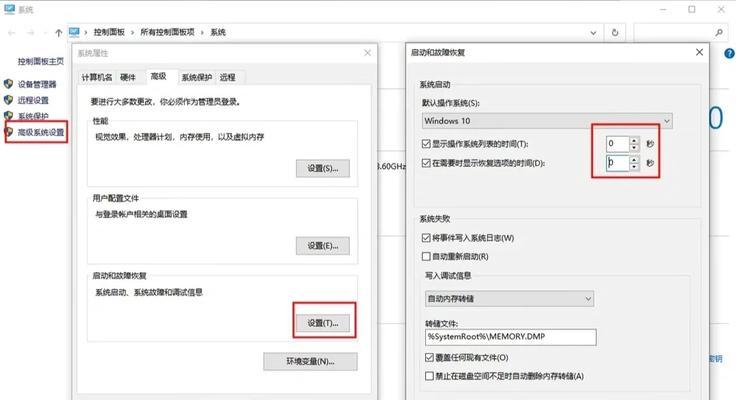
Task: Toggle 覆盖任何现有文件 checkbox
Action: point(429,357)
